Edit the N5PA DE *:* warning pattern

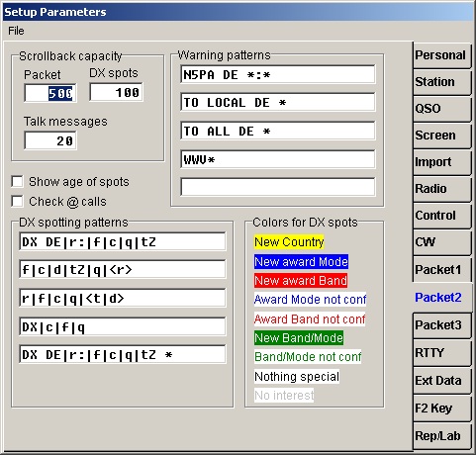pyautogui.click(x=278, y=74)
